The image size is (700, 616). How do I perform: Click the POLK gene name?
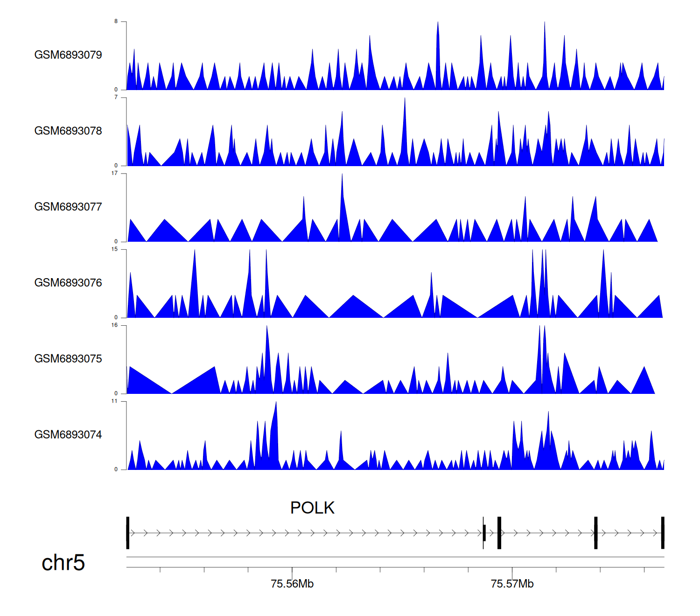[x=312, y=508]
